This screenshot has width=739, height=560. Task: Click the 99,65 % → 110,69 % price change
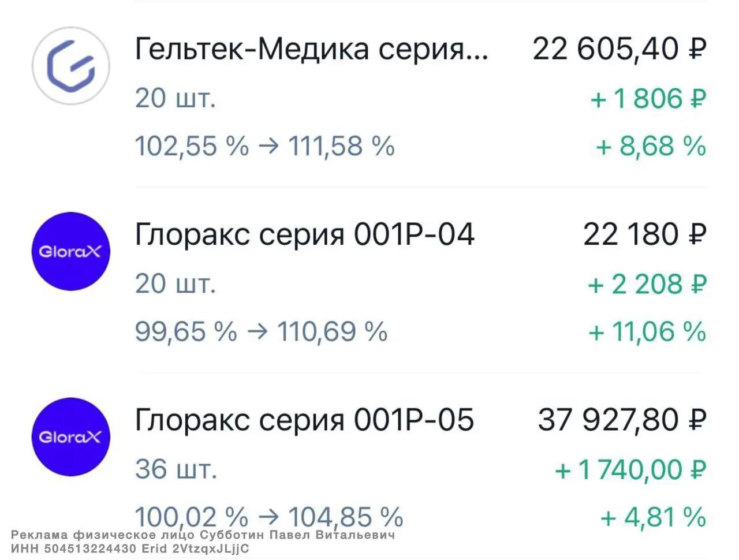click(x=261, y=332)
